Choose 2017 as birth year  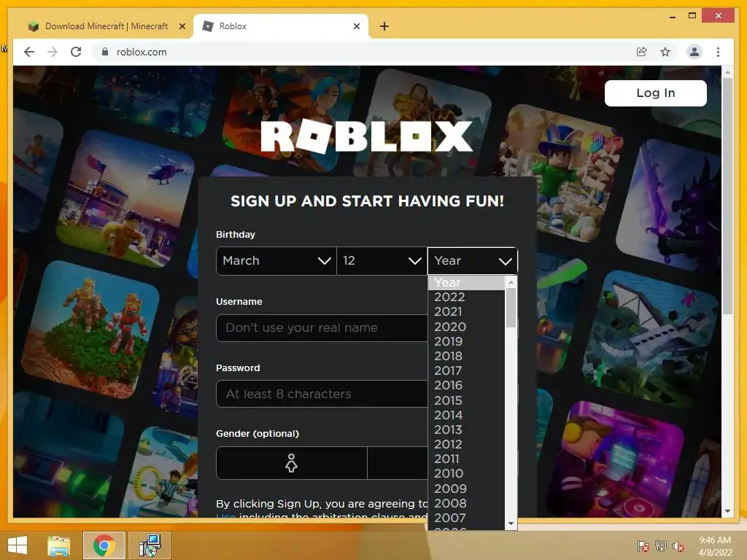[x=466, y=370]
